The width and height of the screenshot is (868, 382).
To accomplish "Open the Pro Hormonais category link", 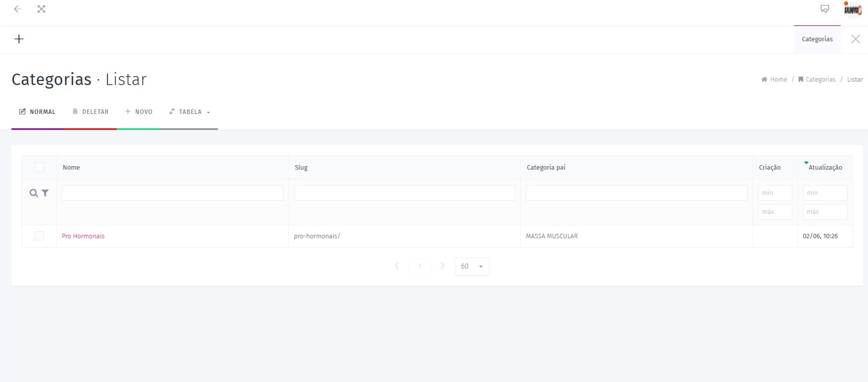I will (83, 236).
